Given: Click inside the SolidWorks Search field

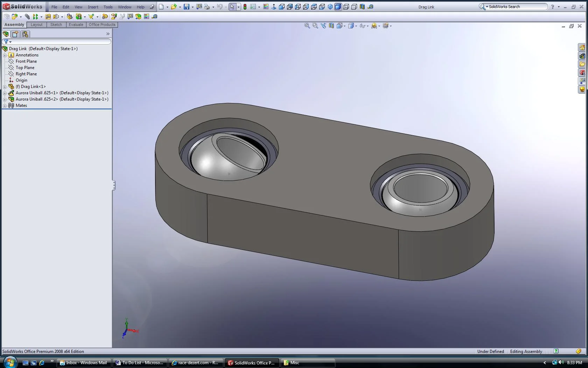Looking at the screenshot, I should click(x=517, y=7).
